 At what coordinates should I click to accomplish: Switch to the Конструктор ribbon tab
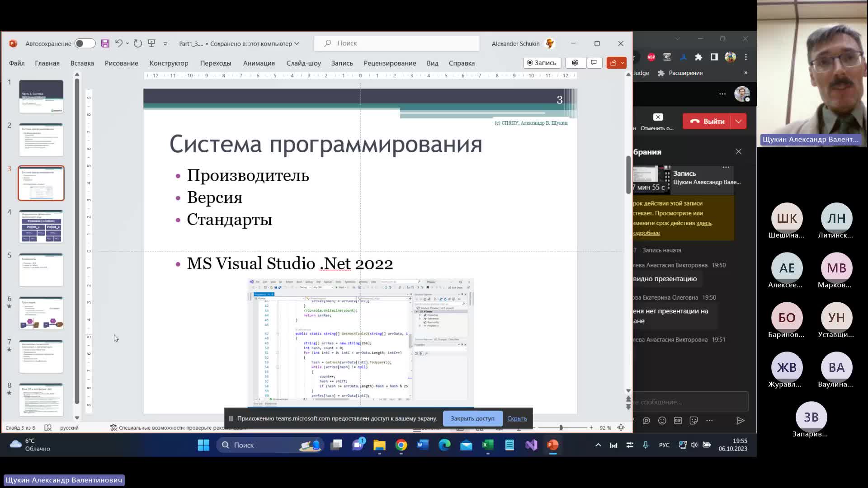click(169, 63)
